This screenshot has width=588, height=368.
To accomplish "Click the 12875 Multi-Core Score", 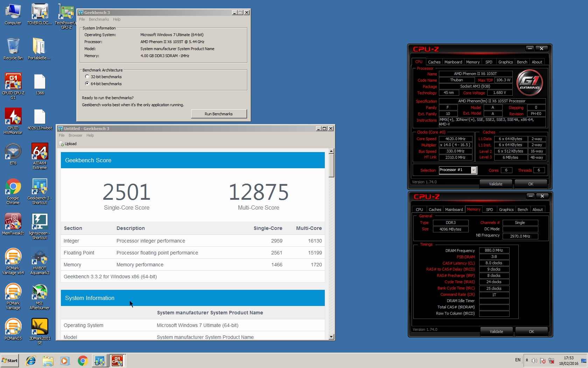I will (259, 192).
